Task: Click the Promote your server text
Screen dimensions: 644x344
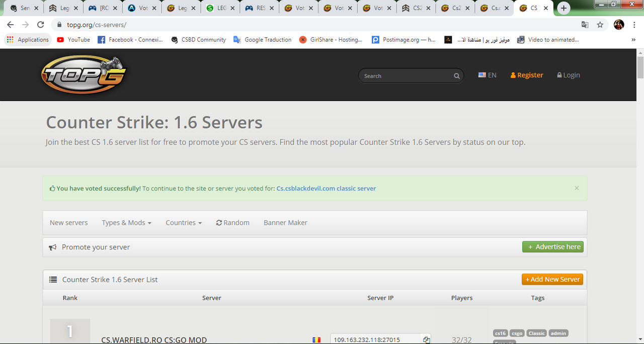Action: (x=96, y=247)
